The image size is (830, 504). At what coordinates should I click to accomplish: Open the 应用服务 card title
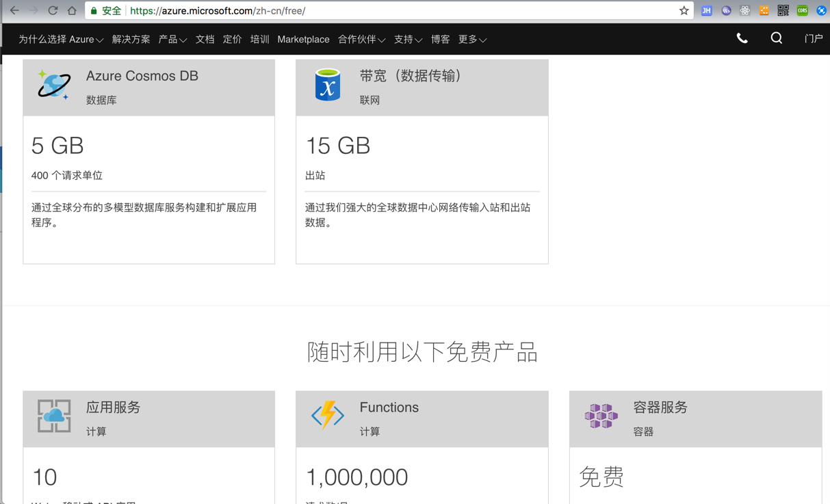coord(113,408)
